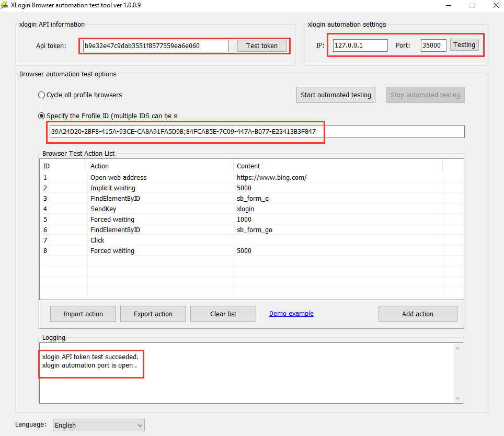Click the IP address input field
The image size is (504, 436).
(360, 45)
